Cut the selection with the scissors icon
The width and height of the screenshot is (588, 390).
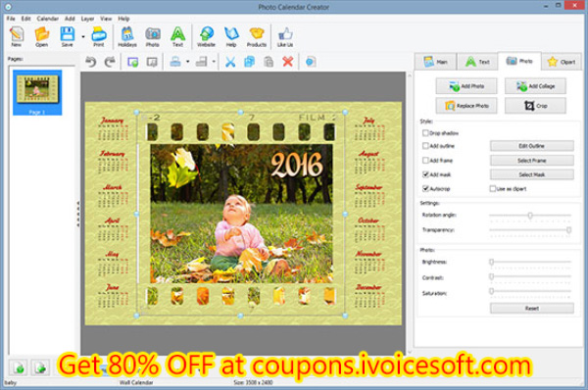click(x=230, y=62)
